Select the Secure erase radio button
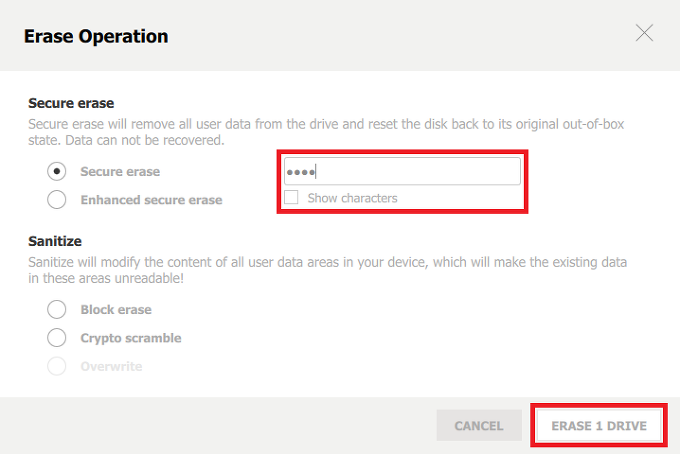The image size is (680, 454). click(x=57, y=171)
